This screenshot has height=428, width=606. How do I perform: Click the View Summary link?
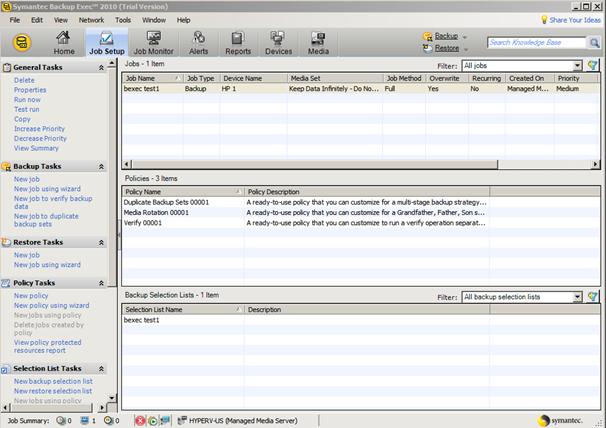36,148
